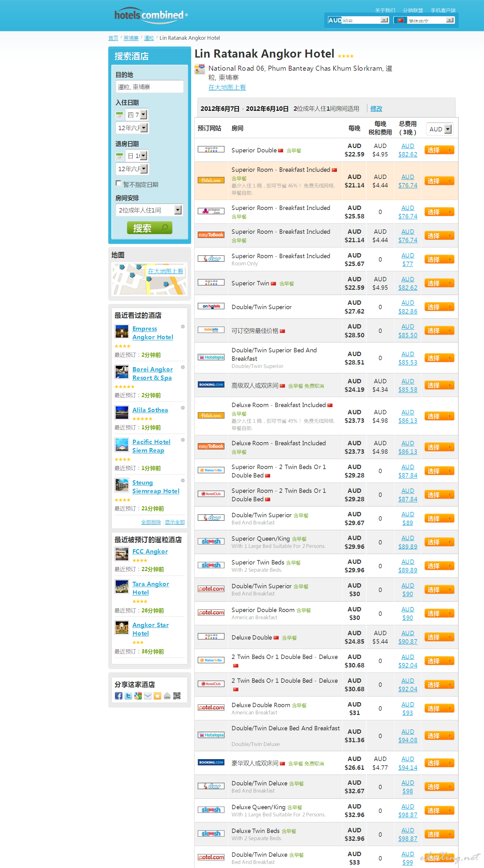Click the Hotelopia logo for Double/Twin Deluxe
484x868 pixels.
click(211, 735)
